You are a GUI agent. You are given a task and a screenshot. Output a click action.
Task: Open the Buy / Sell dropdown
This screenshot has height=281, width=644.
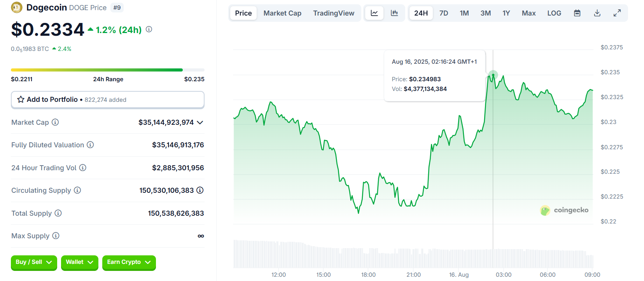tap(34, 262)
